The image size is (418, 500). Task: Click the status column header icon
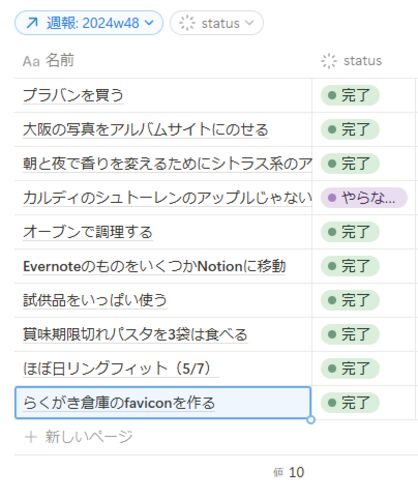click(x=329, y=61)
